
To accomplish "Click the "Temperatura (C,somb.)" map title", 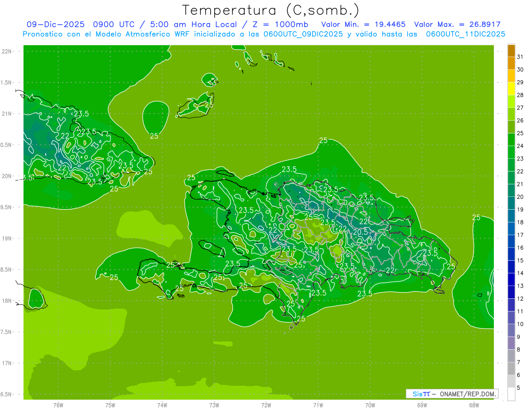I will point(270,10).
